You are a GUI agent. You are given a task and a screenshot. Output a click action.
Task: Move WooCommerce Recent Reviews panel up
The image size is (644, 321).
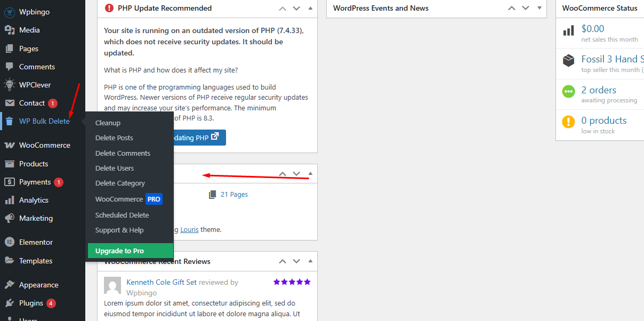pyautogui.click(x=283, y=261)
